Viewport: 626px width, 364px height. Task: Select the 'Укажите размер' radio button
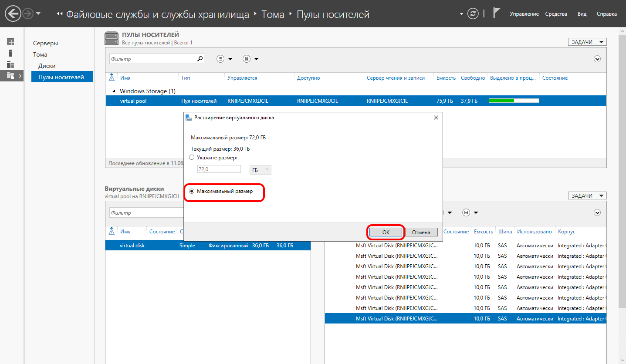pos(192,158)
